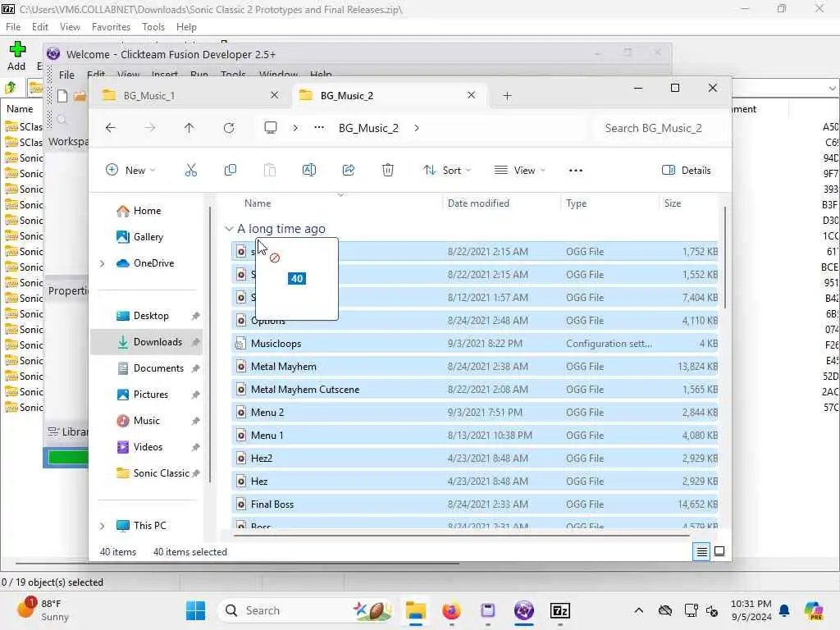
Task: Open Gallery in the navigation pane
Action: (x=148, y=237)
